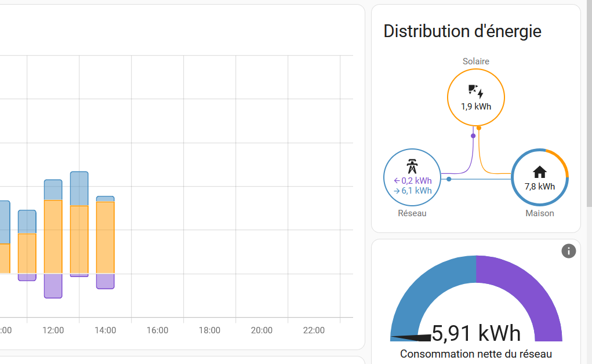Viewport: 592px width, 364px height.
Task: Click the house icon in the Maison circle
Action: (539, 172)
